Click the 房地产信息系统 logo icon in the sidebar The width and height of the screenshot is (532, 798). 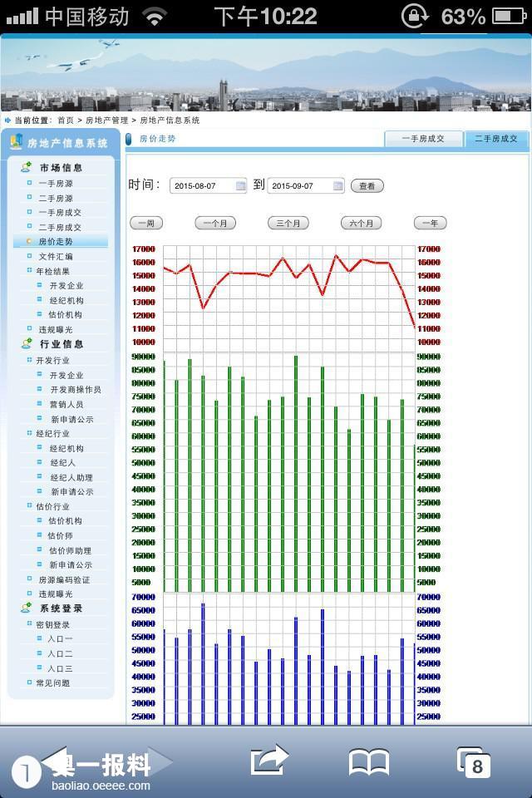[x=17, y=142]
